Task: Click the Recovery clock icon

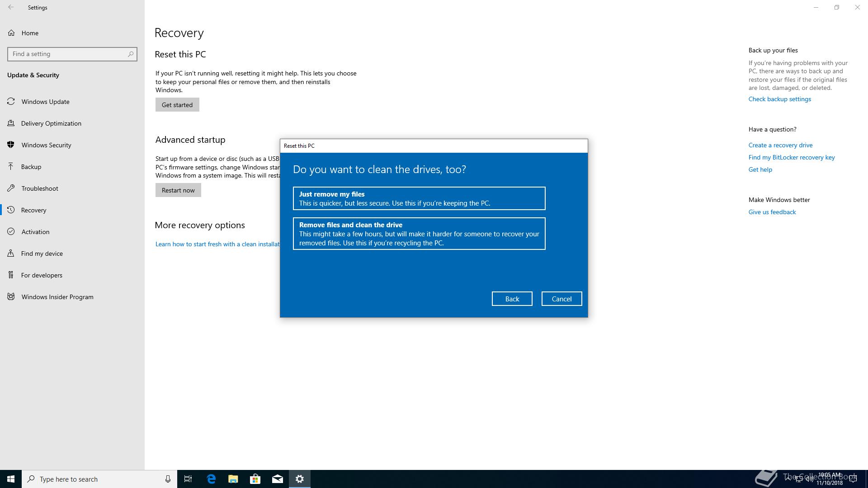Action: pos(11,210)
